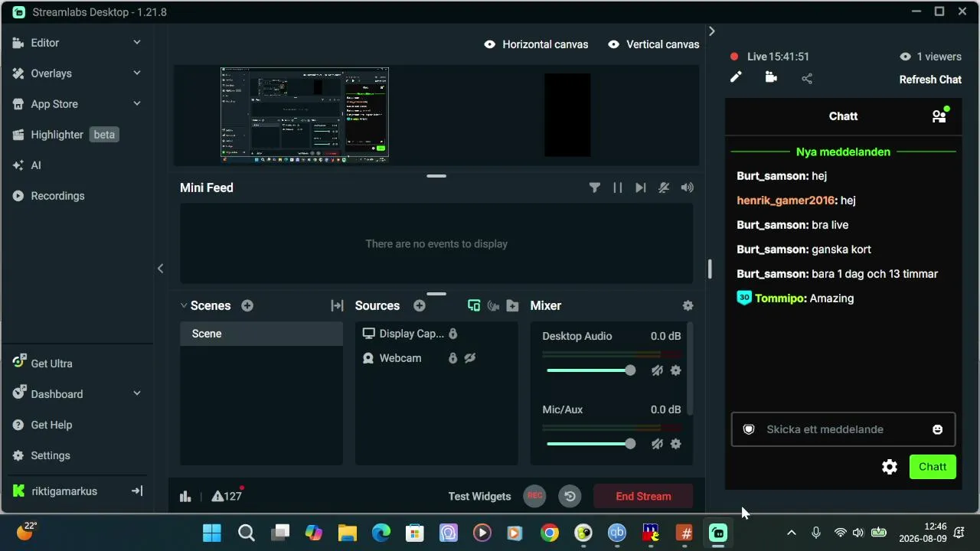Open emoji picker in chat input
980x551 pixels.
(938, 429)
